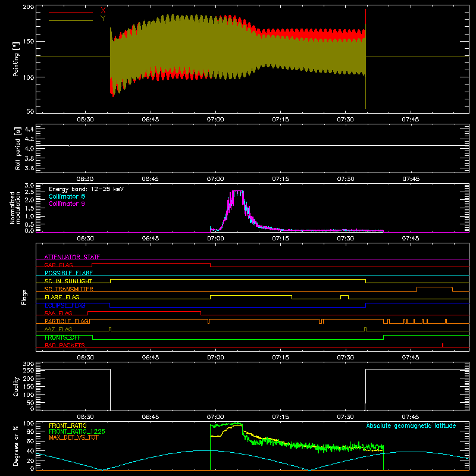Viewport: 476px width, 476px height.
Task: Select the olive 'Y' legend label
Action: click(103, 18)
